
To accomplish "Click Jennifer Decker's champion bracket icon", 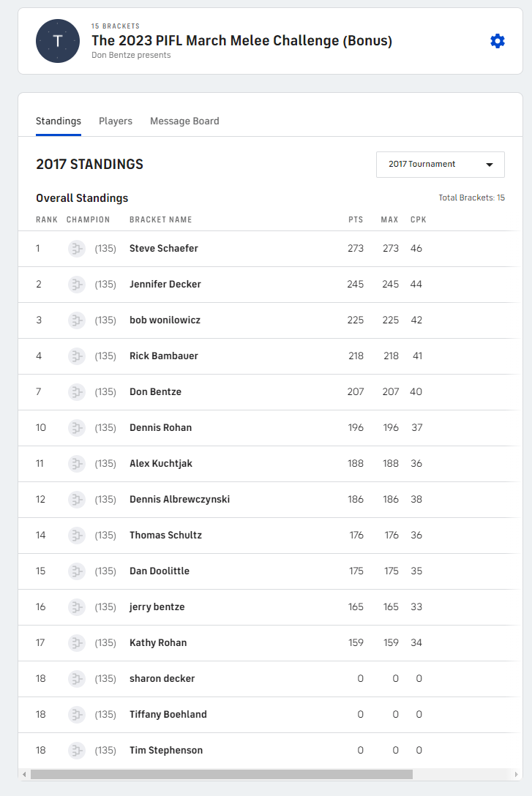I will (x=77, y=285).
